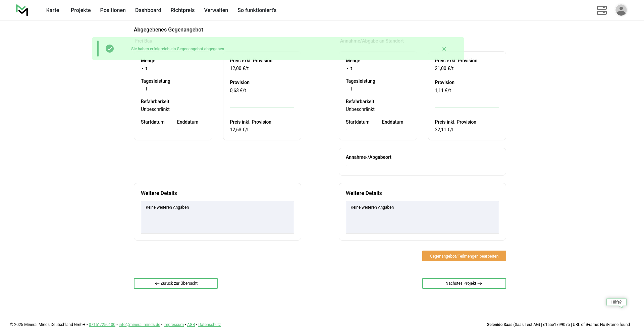
Task: Open the Hilfe? help bubble
Action: pyautogui.click(x=616, y=302)
